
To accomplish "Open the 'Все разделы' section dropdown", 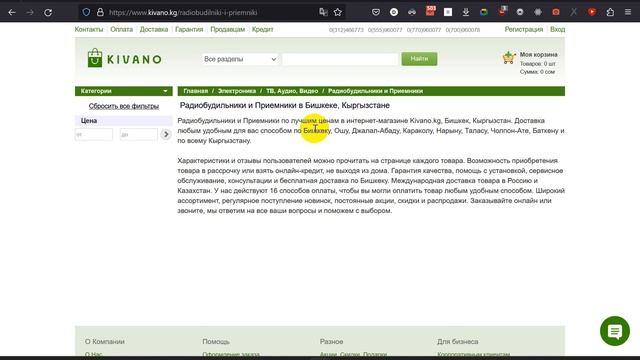I will pyautogui.click(x=240, y=59).
